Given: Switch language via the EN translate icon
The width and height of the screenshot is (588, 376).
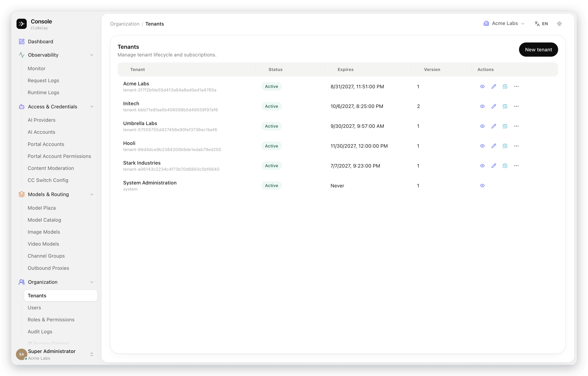Looking at the screenshot, I should point(541,24).
